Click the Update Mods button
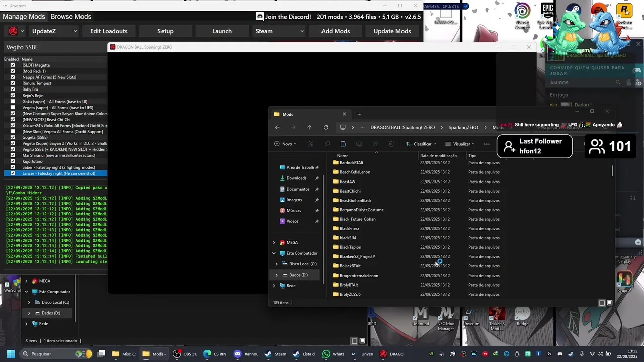The height and width of the screenshot is (362, 644). pos(392,31)
